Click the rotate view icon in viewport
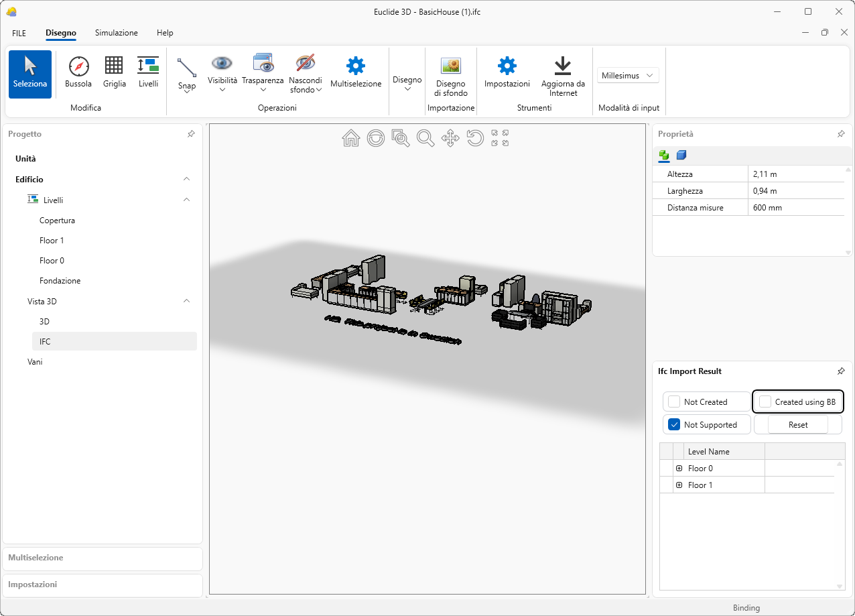The height and width of the screenshot is (616, 855). pos(475,138)
